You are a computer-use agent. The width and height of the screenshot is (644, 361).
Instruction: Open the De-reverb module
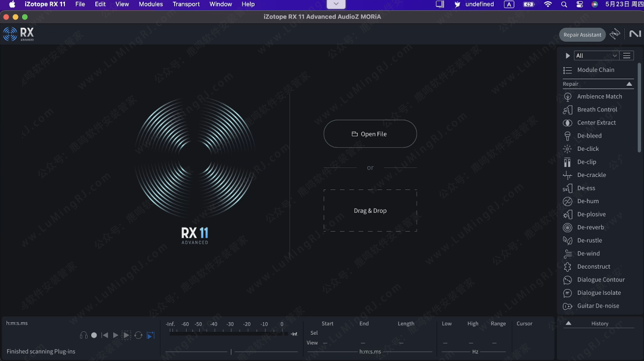(590, 228)
